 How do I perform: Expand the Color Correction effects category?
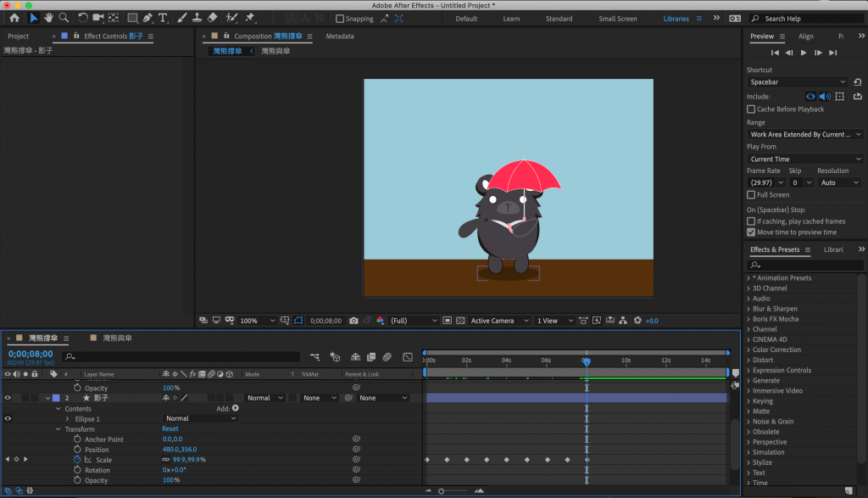(x=748, y=350)
